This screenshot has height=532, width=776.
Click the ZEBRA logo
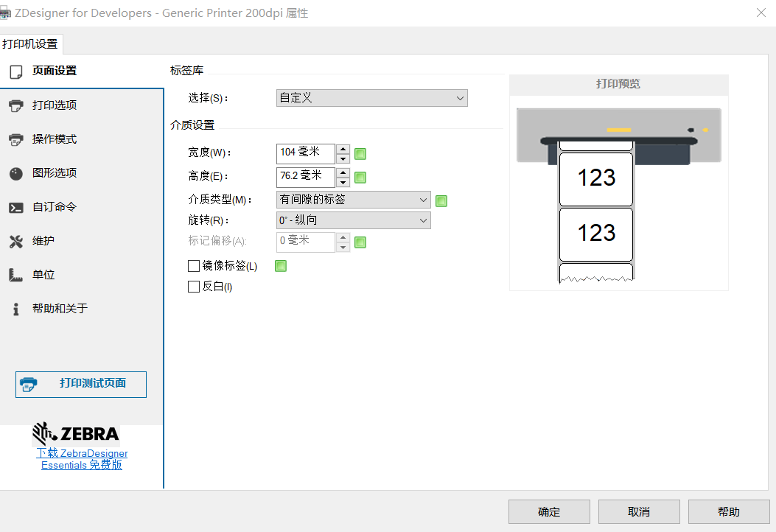(76, 434)
